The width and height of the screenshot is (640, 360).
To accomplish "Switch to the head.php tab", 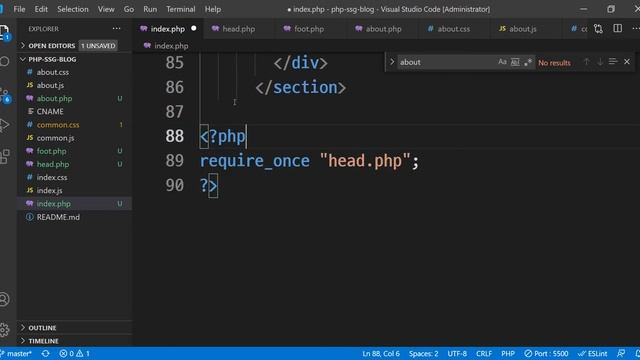I will coord(239,29).
